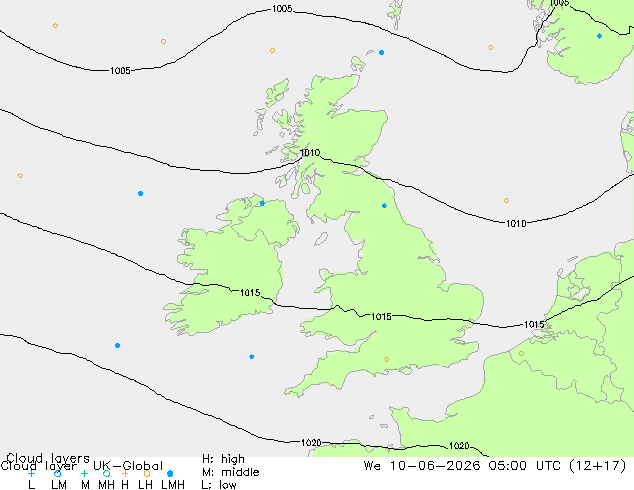Click the 'LH' legend label
This screenshot has width=634, height=490.
coord(145,484)
